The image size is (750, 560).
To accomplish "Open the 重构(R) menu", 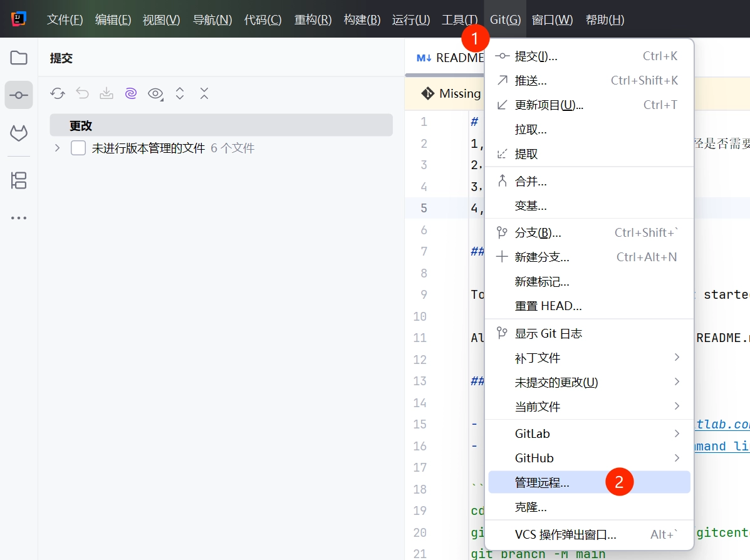I will click(x=313, y=19).
